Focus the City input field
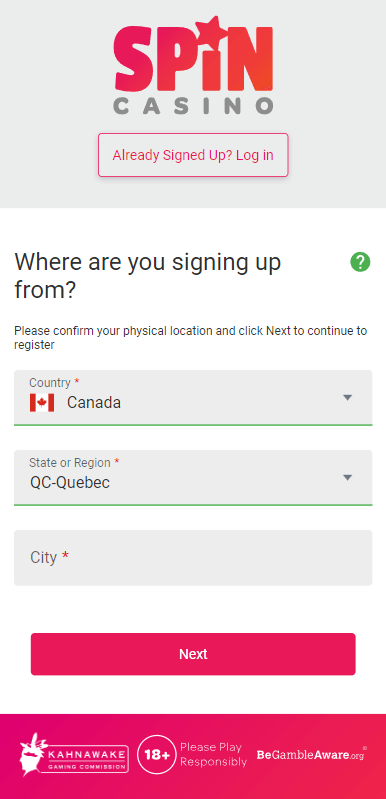386x799 pixels. (x=193, y=557)
